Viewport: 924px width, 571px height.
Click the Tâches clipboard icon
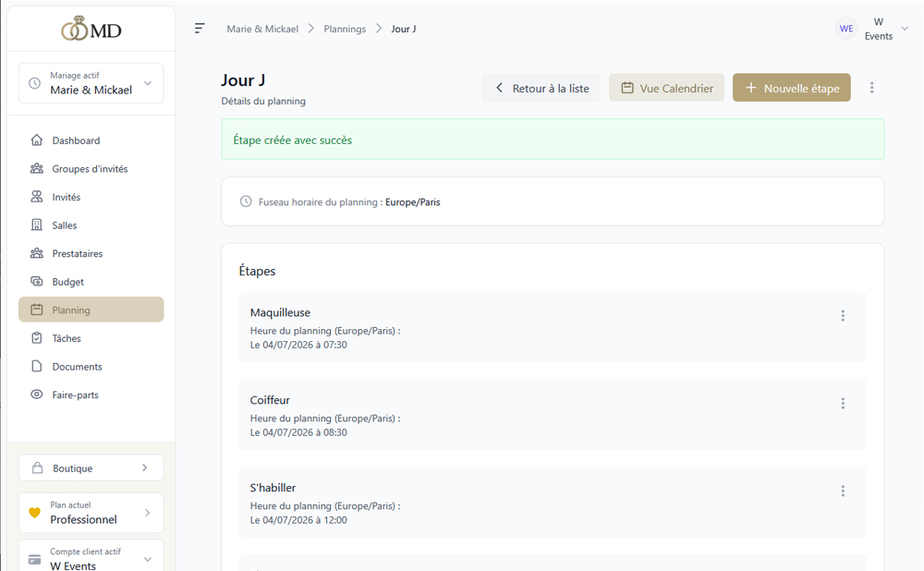(x=37, y=338)
